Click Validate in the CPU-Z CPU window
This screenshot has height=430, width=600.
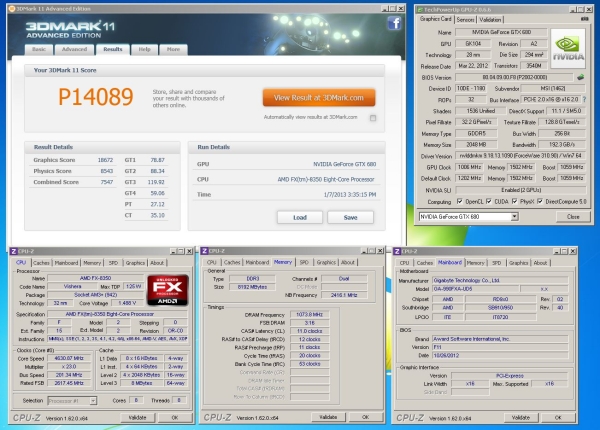click(137, 417)
